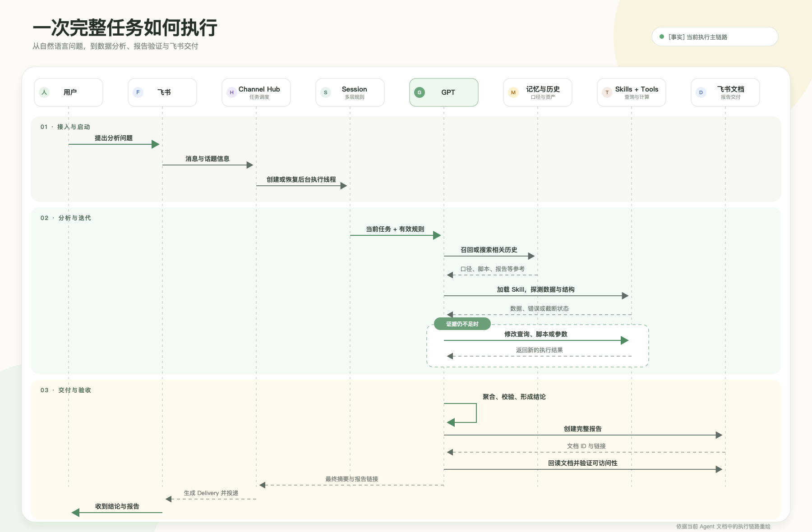This screenshot has height=532, width=812.
Task: Click the 记忆与历史 'M' circle icon
Action: pos(513,92)
